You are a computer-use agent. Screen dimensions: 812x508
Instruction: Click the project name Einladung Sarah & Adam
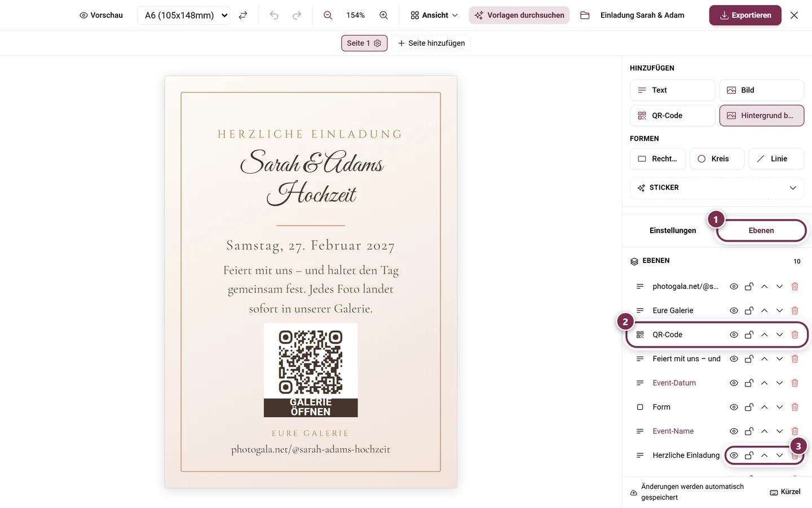pos(642,15)
